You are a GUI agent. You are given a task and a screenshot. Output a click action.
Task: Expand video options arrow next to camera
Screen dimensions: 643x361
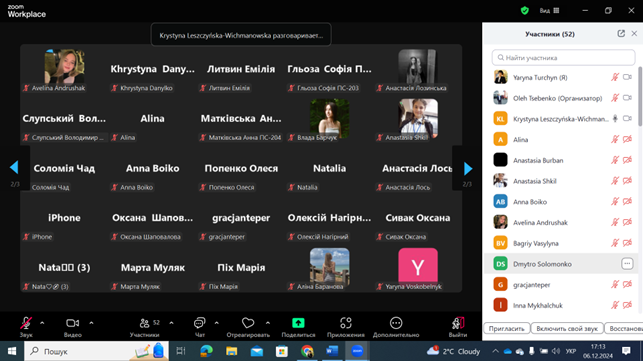click(91, 323)
